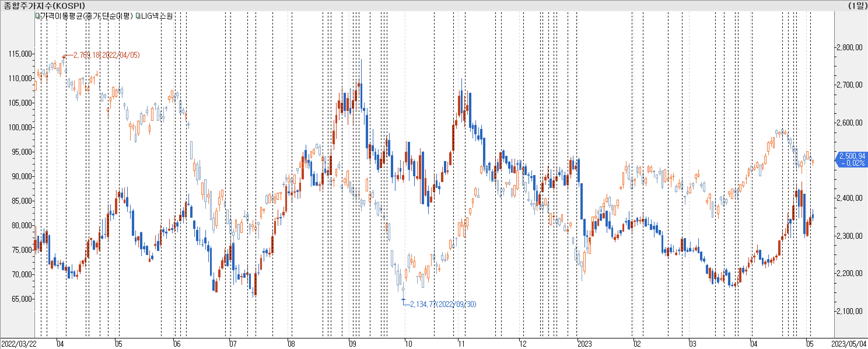
Task: Click the 115,000 left axis price label
Action: (20, 54)
